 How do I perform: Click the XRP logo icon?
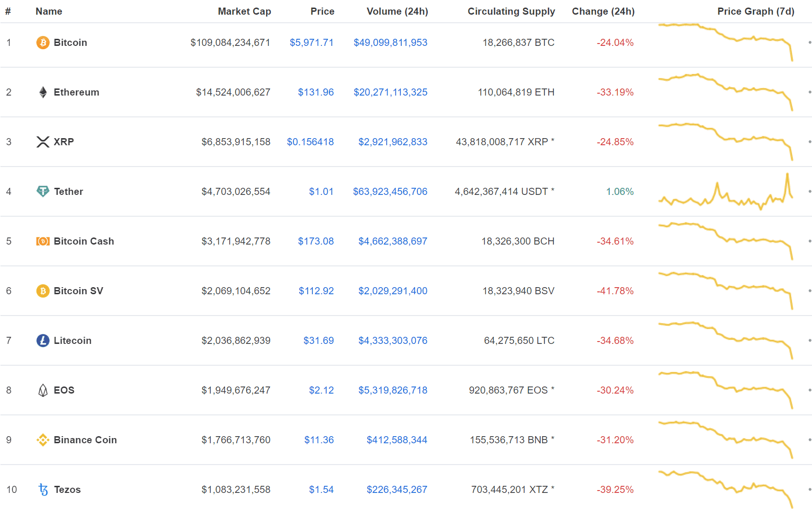tap(43, 142)
